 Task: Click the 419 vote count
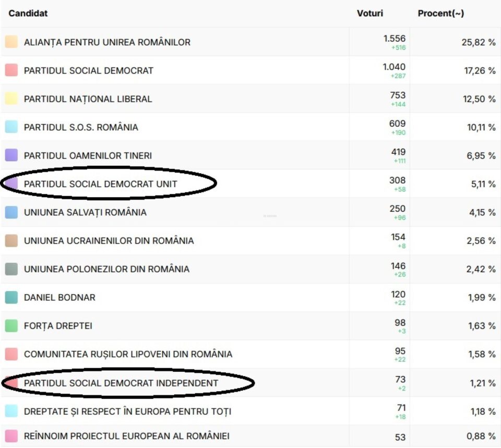[x=398, y=152]
